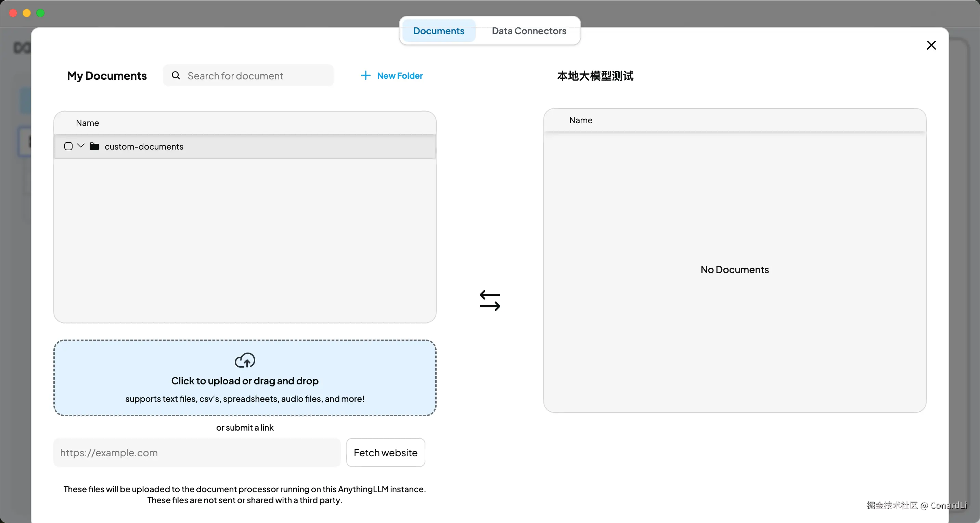Click the plus icon beside New Folder
Viewport: 980px width, 523px height.
[365, 75]
